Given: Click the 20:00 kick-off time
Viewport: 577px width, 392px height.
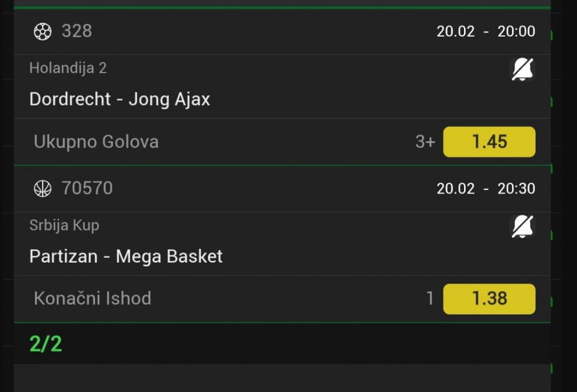Looking at the screenshot, I should click(x=516, y=32).
